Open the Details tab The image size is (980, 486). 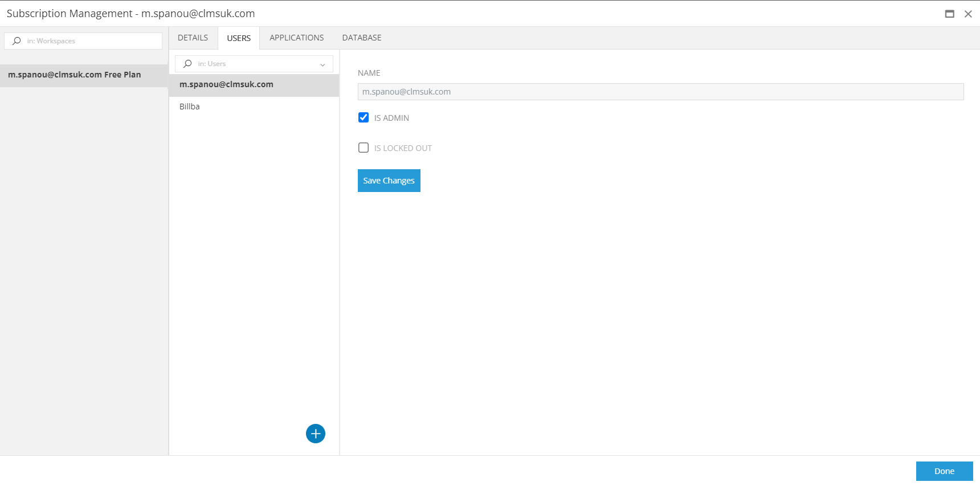click(193, 38)
